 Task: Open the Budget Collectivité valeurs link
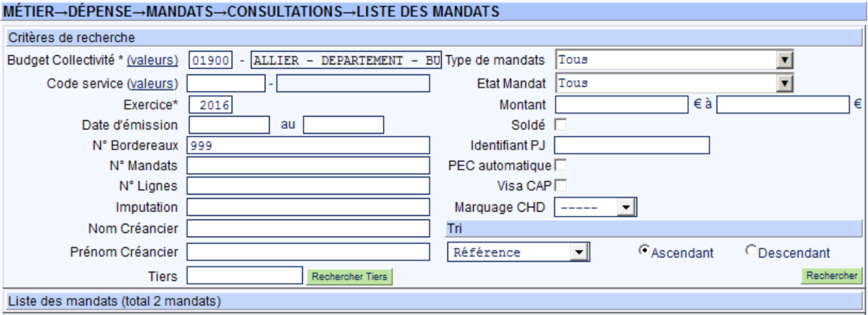coord(153,60)
